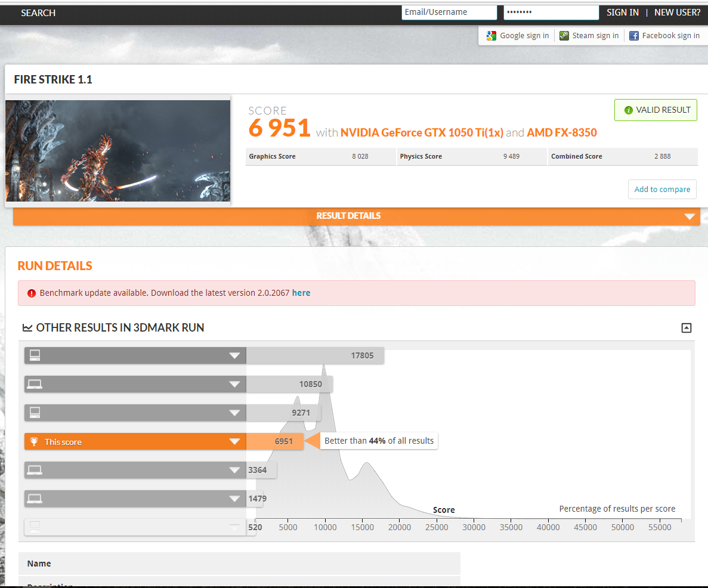Click the 6 951 main score number

pos(279,128)
